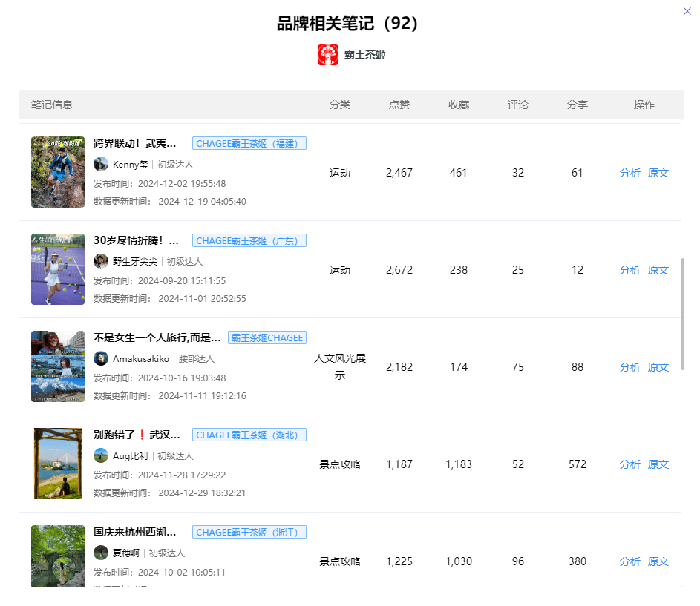Click 原文 for the Amakusakiko note
The width and height of the screenshot is (700, 606).
pos(658,367)
